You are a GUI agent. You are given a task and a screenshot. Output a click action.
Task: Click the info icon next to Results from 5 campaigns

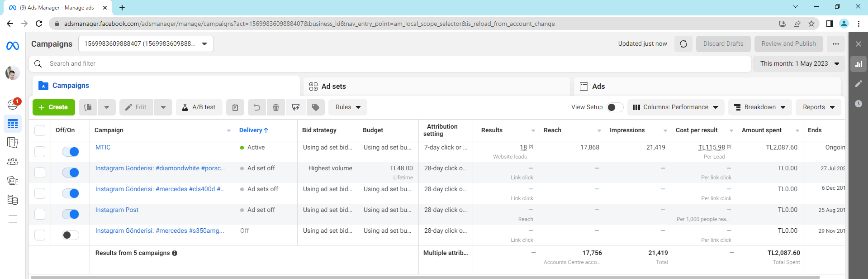[x=175, y=253]
